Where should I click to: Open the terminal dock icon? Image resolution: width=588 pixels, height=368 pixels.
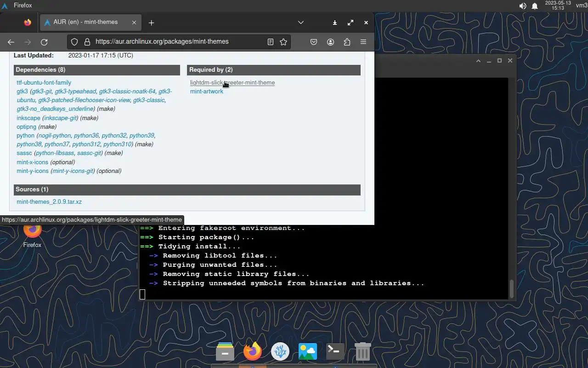click(335, 352)
